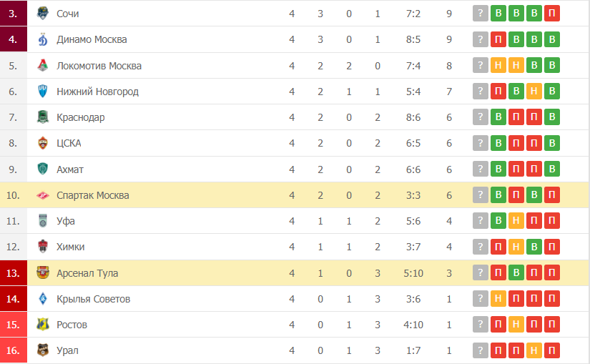Open the Ахмат team page

(70, 169)
